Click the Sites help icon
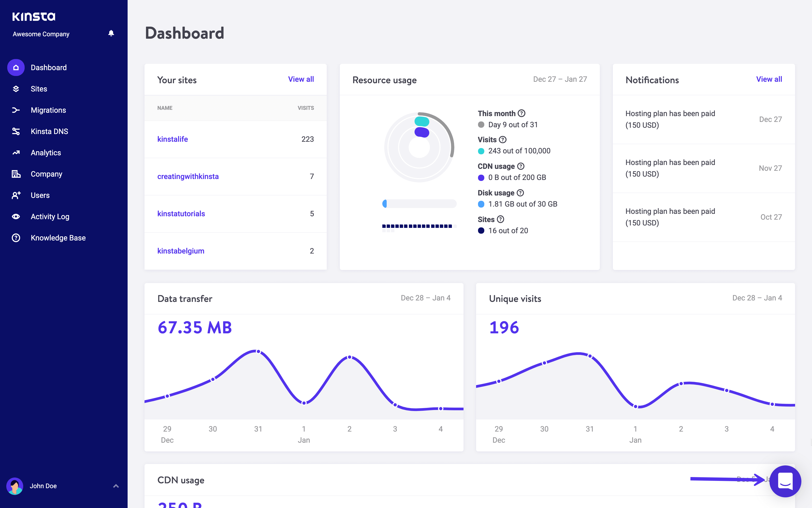The width and height of the screenshot is (812, 508). coord(501,219)
